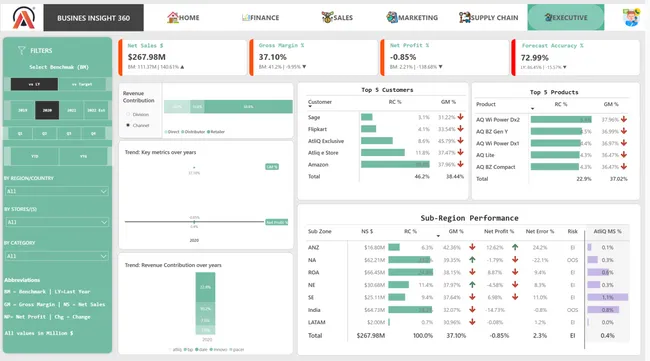This screenshot has width=650, height=361.
Task: Select the vs Target benchmark
Action: 82,84
